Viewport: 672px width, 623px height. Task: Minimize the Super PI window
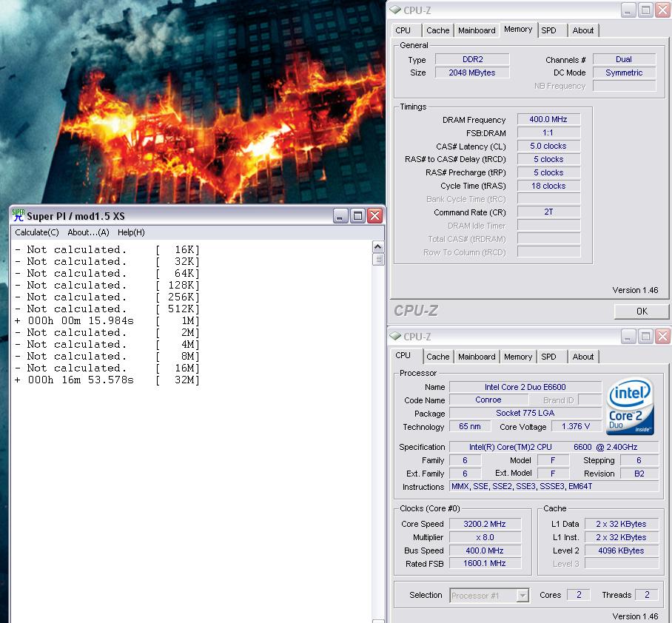point(340,215)
